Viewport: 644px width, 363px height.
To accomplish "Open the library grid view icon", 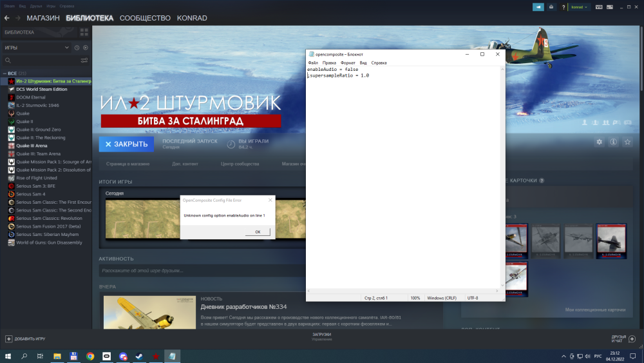I will 84,32.
